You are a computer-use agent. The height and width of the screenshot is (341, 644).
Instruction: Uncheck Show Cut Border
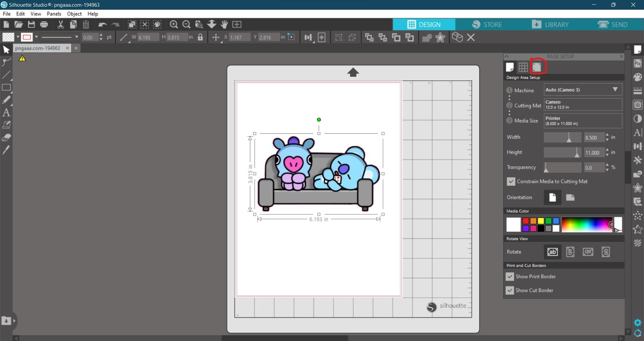click(x=510, y=290)
